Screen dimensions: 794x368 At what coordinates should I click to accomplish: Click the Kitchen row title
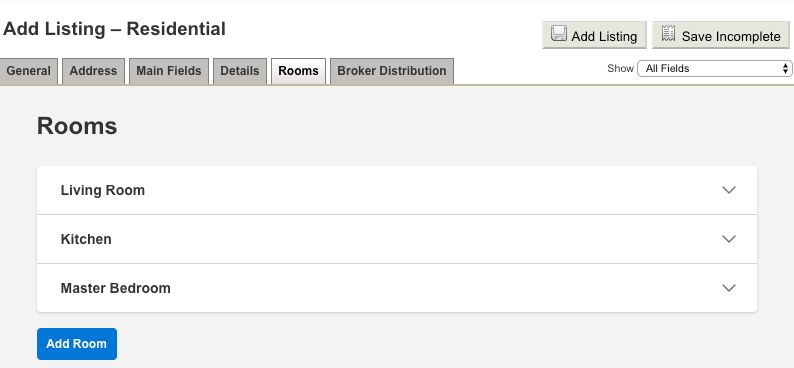click(86, 239)
